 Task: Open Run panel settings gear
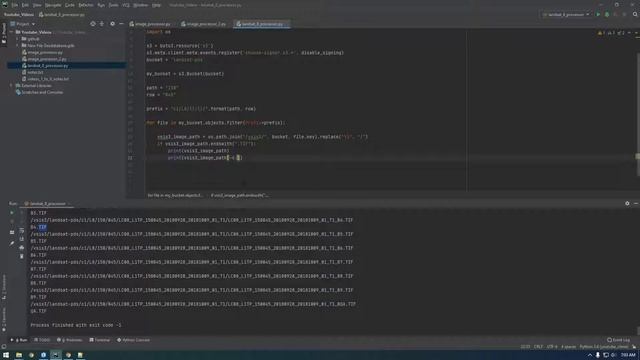click(627, 203)
